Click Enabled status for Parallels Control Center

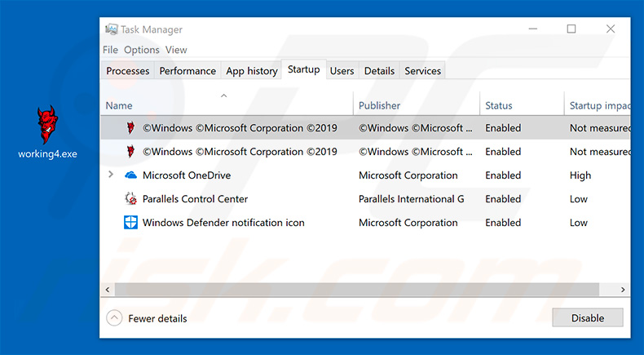[x=503, y=198]
